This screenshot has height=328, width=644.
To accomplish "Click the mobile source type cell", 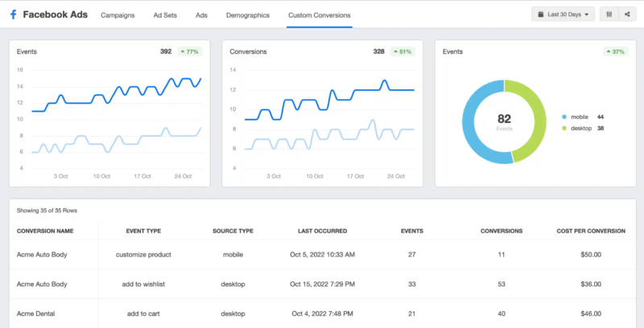I will click(233, 255).
